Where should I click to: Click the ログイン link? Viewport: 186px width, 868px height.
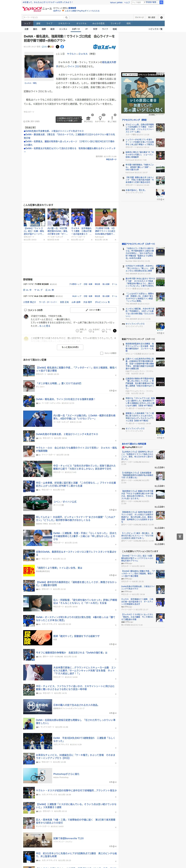(x=57, y=11)
